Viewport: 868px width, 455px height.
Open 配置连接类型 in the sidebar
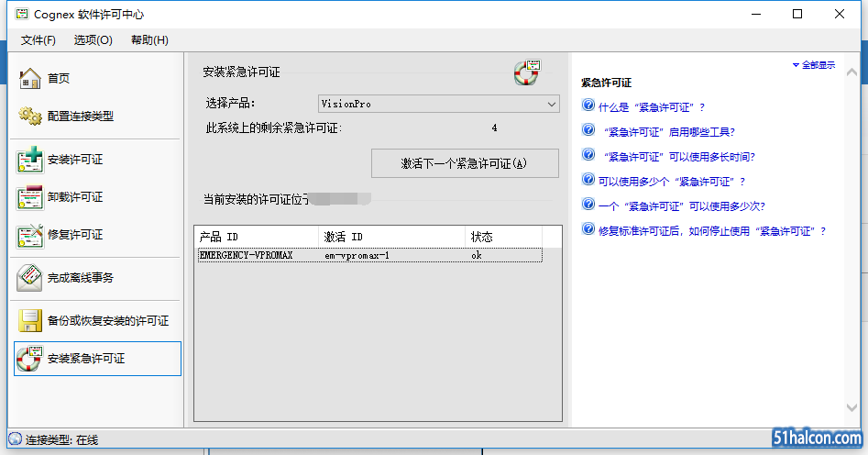pos(81,116)
